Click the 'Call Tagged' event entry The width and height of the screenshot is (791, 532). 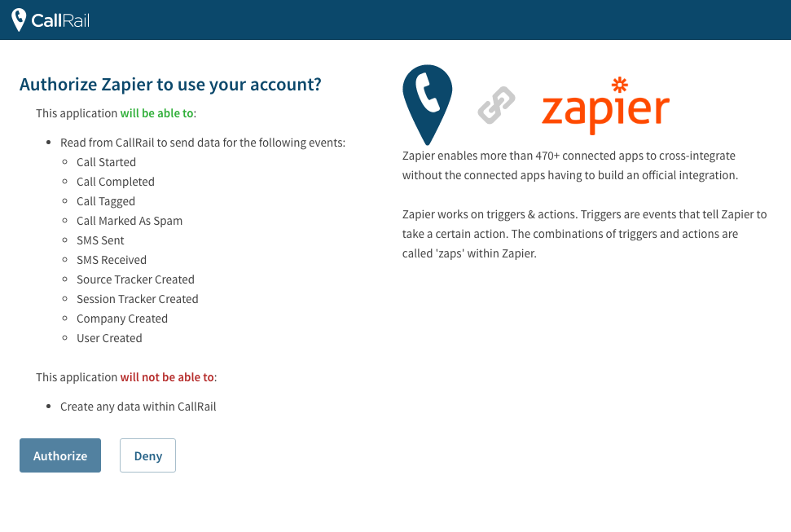point(106,201)
